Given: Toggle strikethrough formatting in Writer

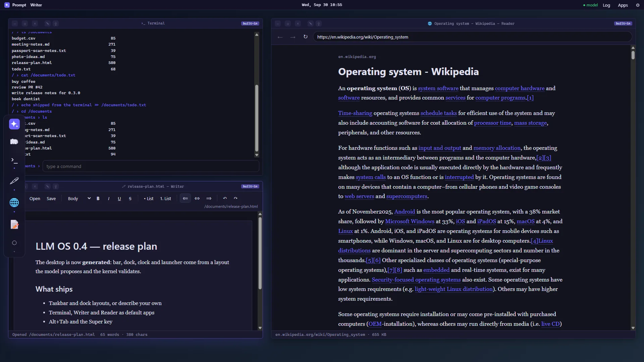Looking at the screenshot, I should 130,198.
